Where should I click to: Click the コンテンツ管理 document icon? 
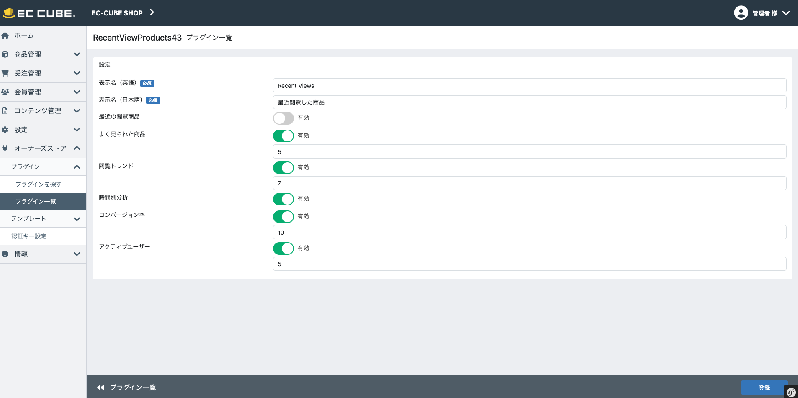(5, 110)
